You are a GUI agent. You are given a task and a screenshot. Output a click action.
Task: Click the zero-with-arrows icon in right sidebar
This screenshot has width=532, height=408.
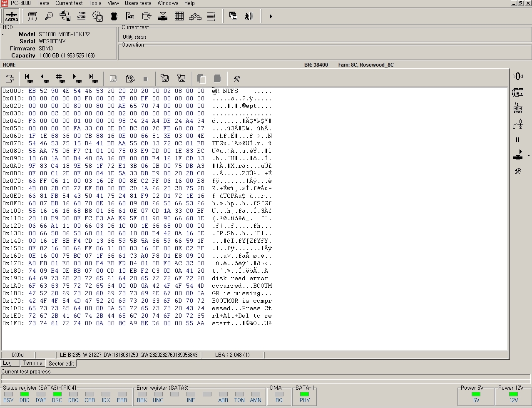pyautogui.click(x=518, y=76)
